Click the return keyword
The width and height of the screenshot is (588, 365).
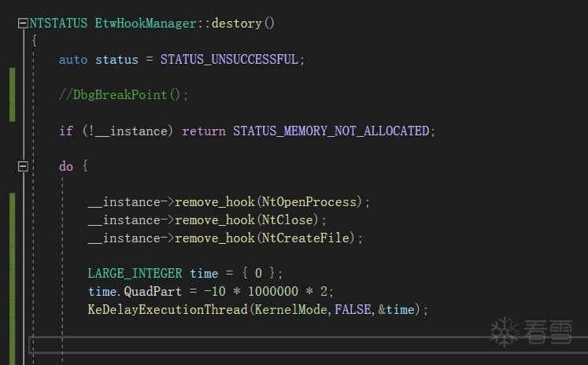coord(204,131)
